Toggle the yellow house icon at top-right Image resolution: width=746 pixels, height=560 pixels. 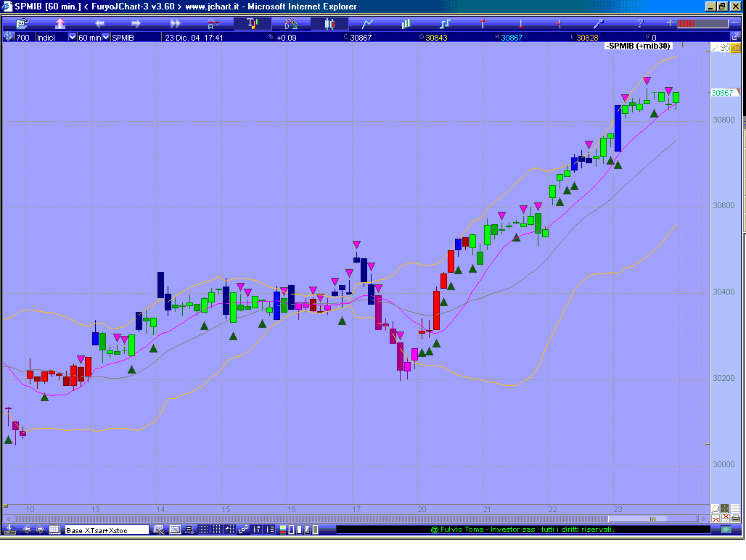pos(735,48)
